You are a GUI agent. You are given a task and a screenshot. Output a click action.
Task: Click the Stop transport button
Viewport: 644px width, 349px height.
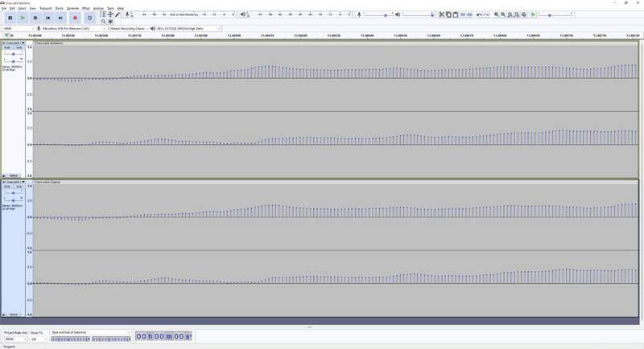(x=35, y=18)
